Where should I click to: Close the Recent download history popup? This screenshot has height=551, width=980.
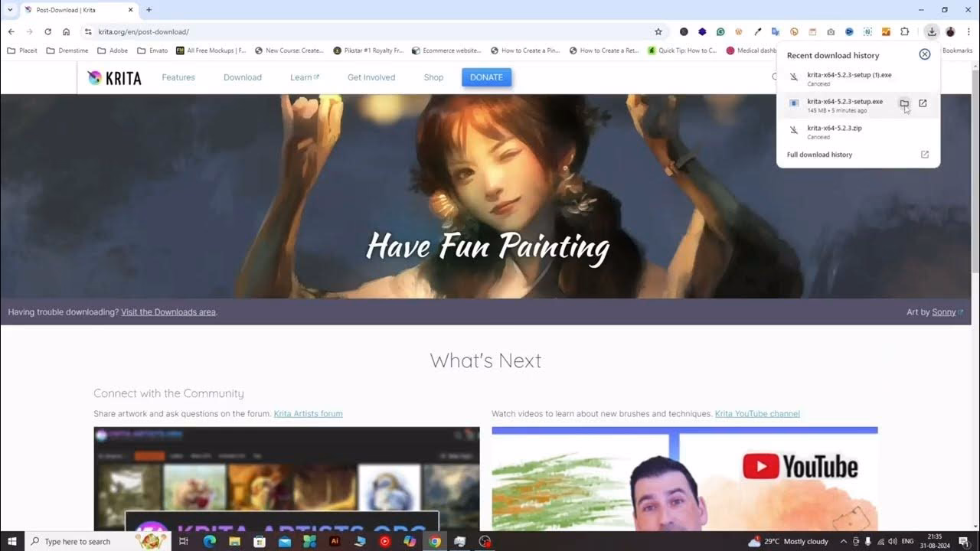(924, 54)
